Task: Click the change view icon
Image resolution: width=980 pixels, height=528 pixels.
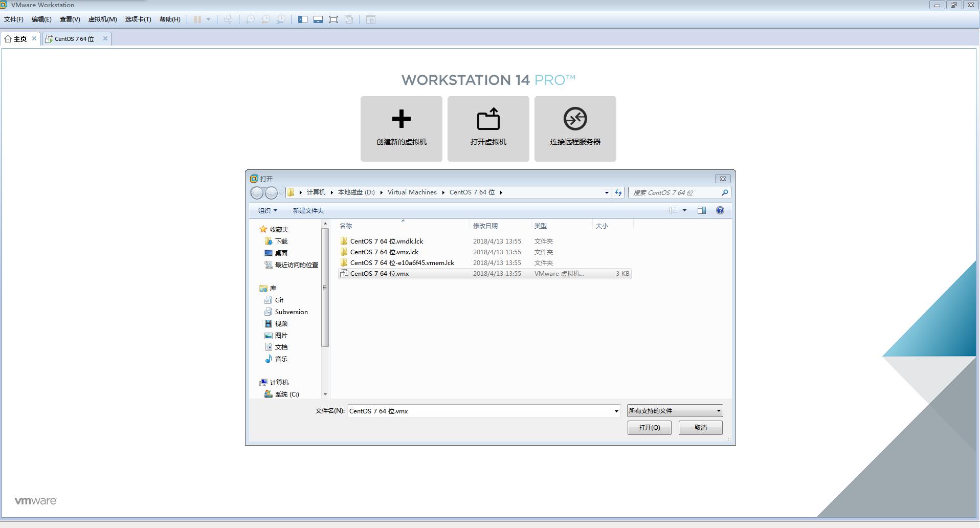Action: pyautogui.click(x=674, y=210)
